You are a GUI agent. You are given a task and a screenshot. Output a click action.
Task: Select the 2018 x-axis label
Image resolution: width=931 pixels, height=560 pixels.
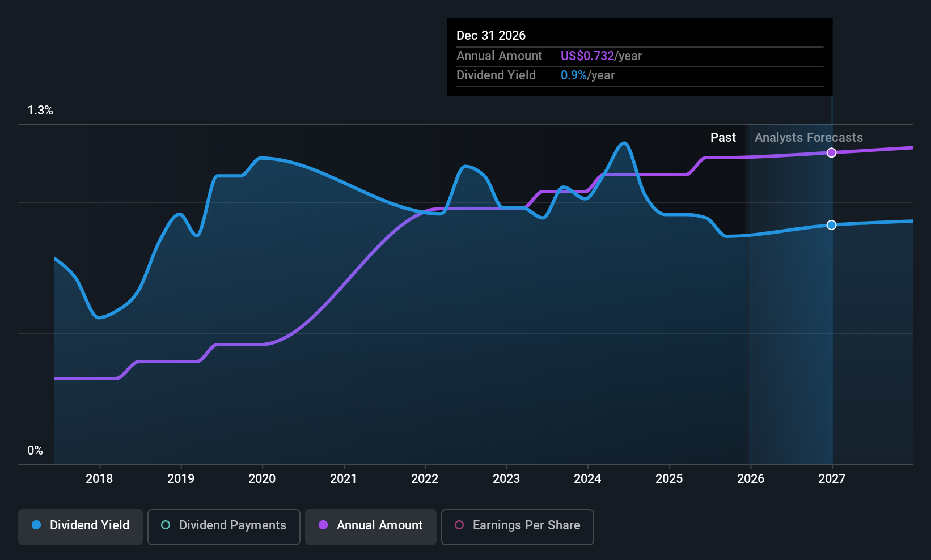99,479
